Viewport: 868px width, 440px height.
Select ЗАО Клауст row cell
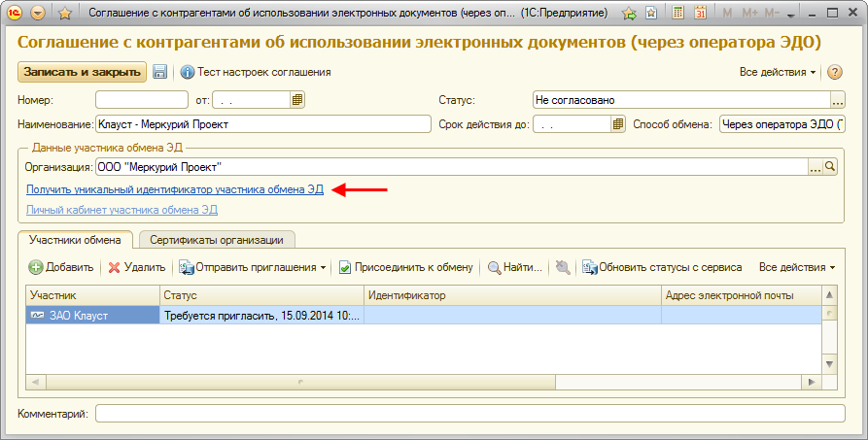(92, 316)
